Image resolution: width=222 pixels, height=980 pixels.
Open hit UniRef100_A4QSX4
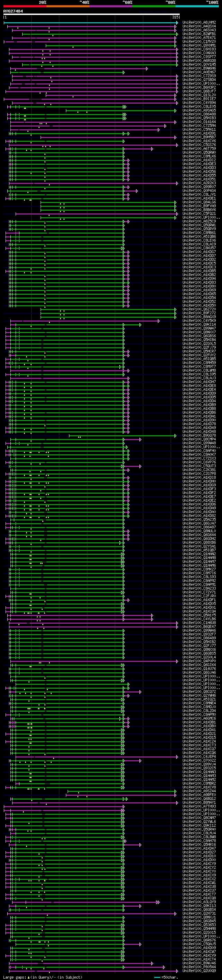199,26
